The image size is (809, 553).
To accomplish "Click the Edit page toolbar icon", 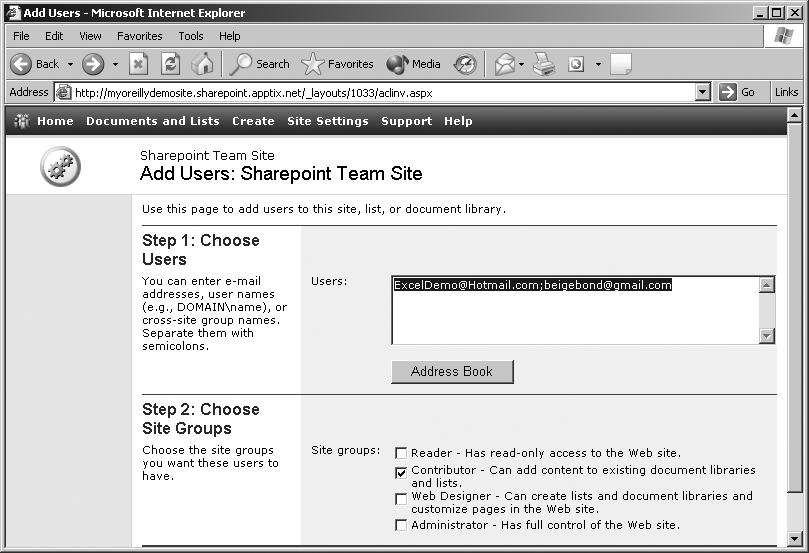I will pos(576,64).
